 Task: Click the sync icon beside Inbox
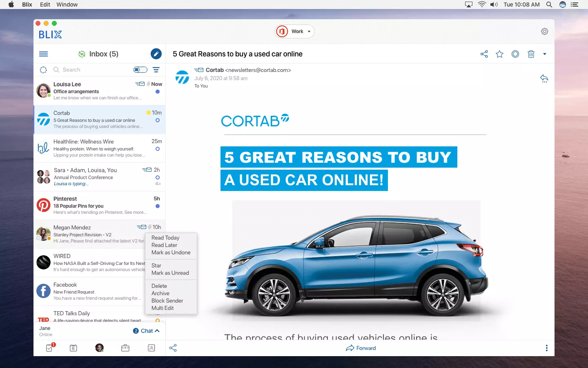(x=82, y=54)
